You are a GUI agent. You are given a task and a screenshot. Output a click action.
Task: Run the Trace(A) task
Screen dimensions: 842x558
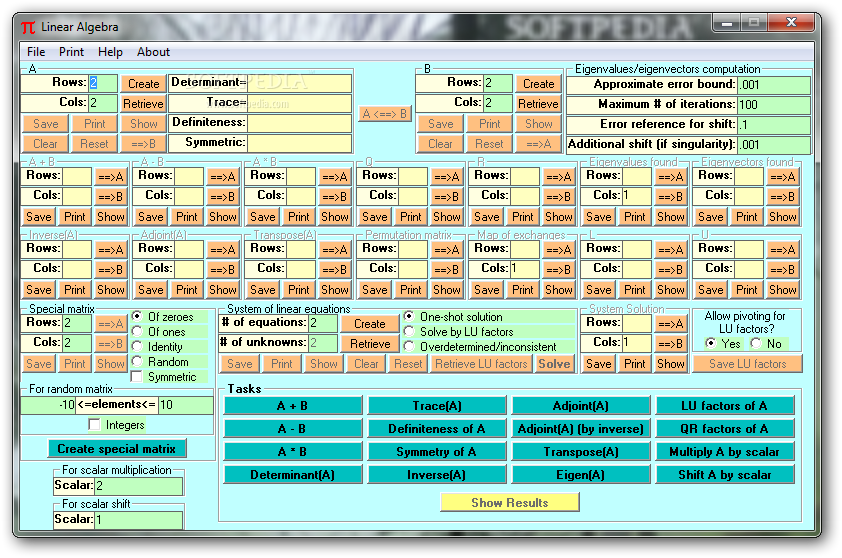(x=437, y=406)
